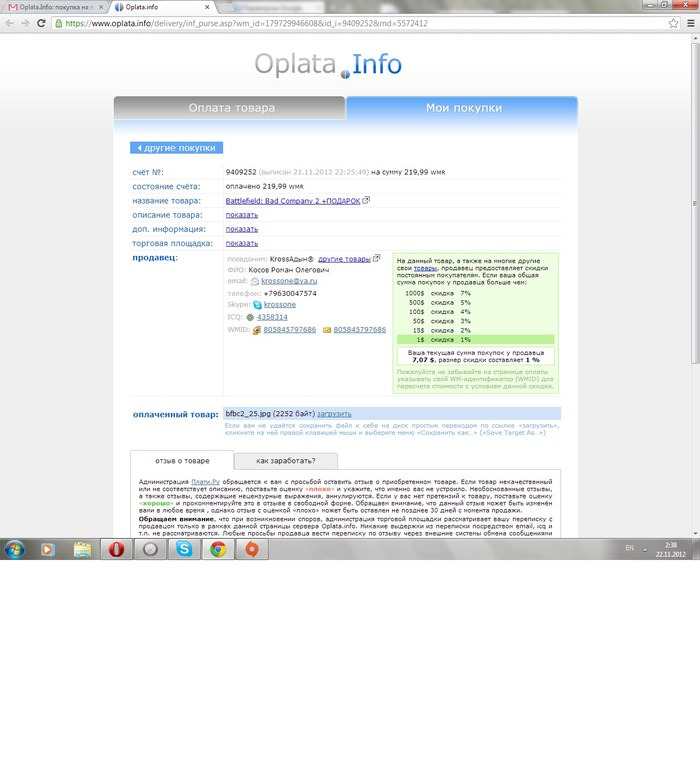Show описание товара via показать link
700x770 pixels.
point(242,215)
